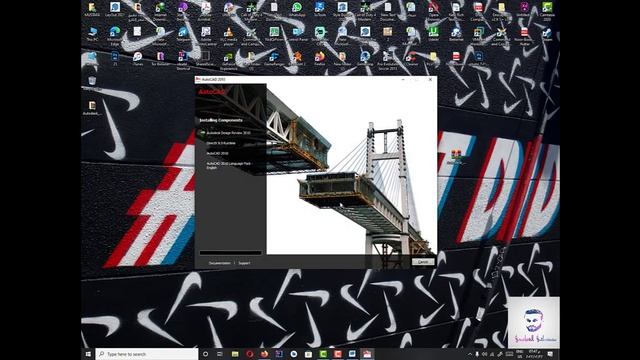Select CCleaner desktop shortcut

[411, 59]
